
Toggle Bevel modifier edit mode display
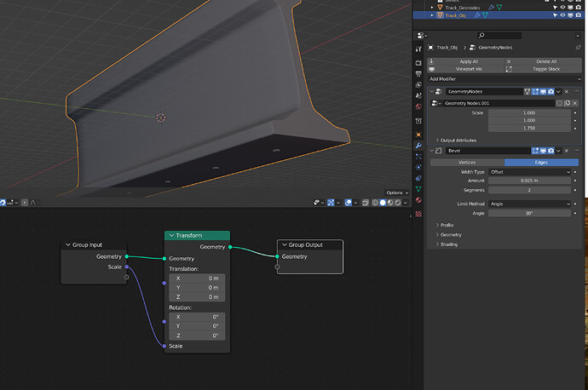(535, 151)
